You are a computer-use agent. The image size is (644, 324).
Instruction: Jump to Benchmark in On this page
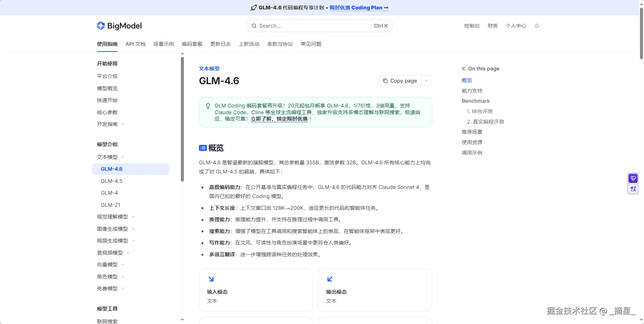pyautogui.click(x=476, y=101)
